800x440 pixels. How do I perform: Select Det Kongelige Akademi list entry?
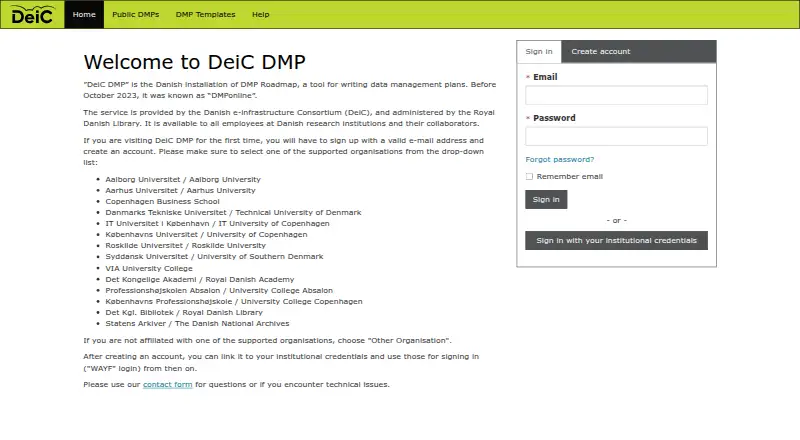pos(199,280)
